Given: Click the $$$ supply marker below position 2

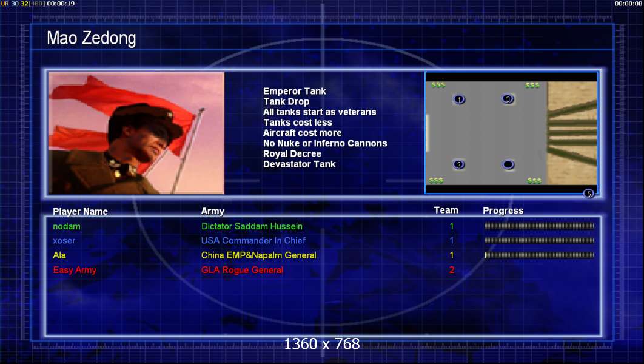Looking at the screenshot, I should [436, 180].
